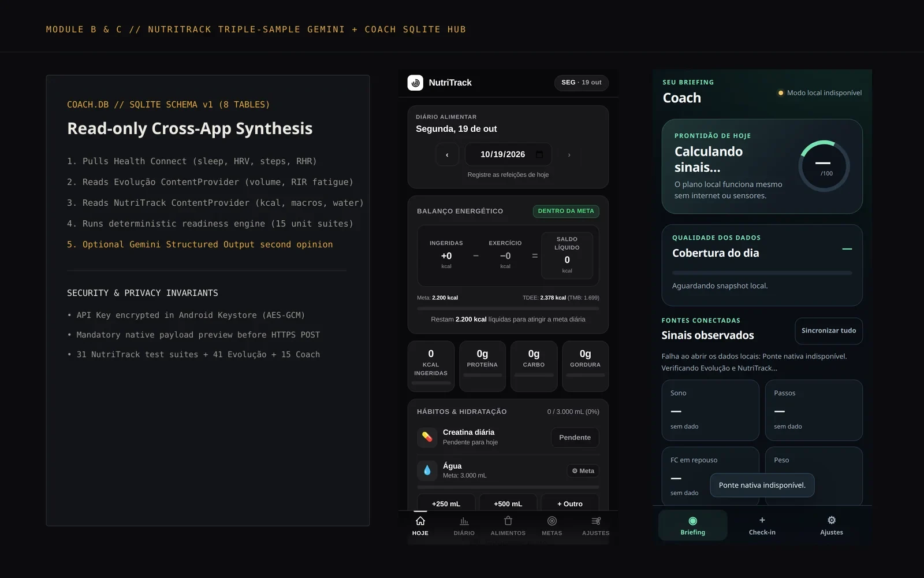Open the Metas target tab

pos(552,525)
